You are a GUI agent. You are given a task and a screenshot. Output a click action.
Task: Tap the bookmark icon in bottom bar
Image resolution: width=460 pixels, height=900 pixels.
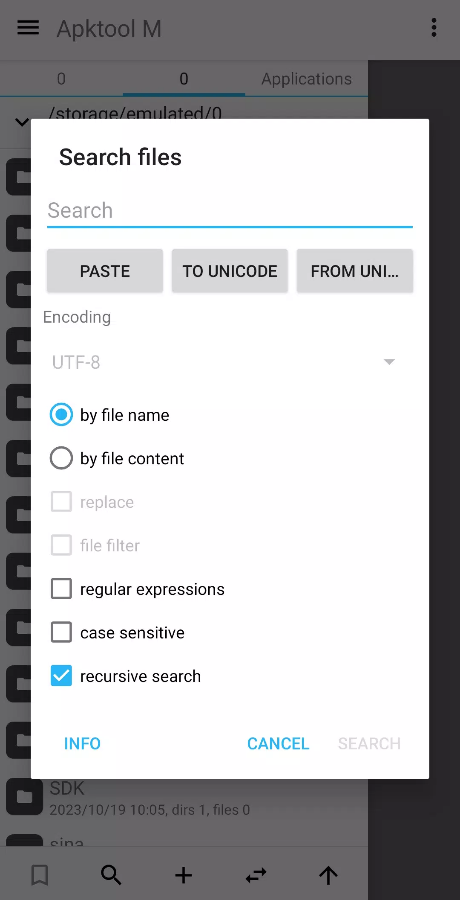coord(40,875)
